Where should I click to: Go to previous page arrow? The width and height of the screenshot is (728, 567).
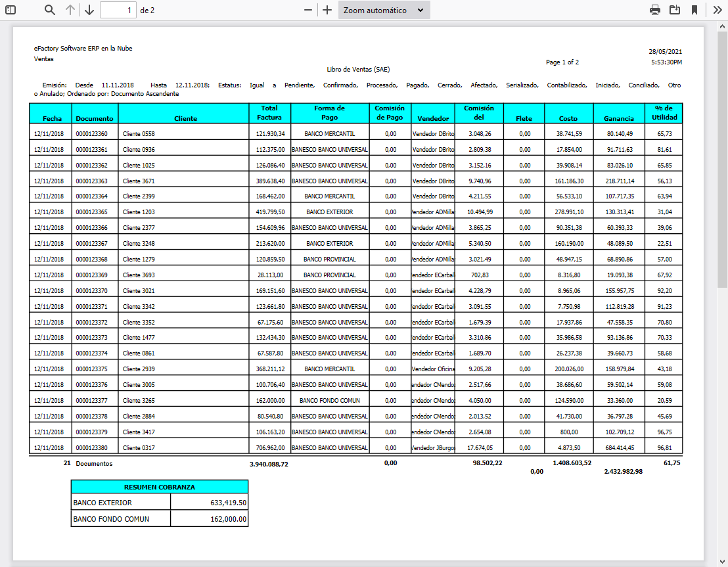click(70, 10)
